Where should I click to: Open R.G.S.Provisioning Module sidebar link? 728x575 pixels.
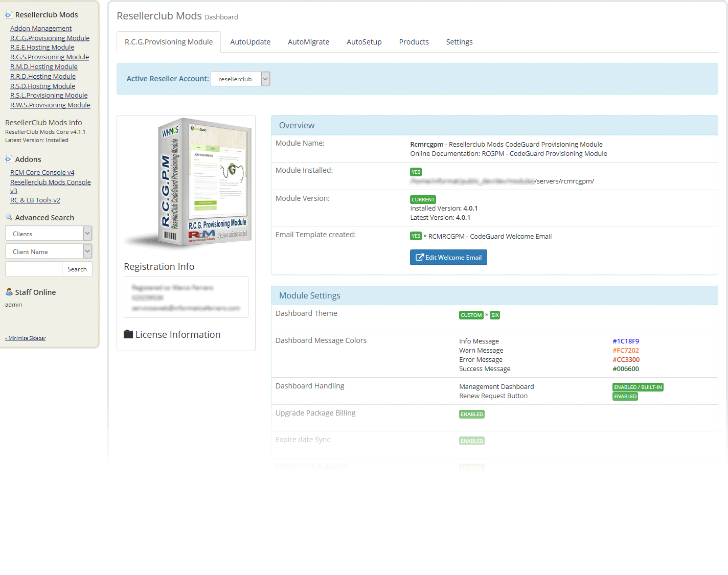pos(50,57)
